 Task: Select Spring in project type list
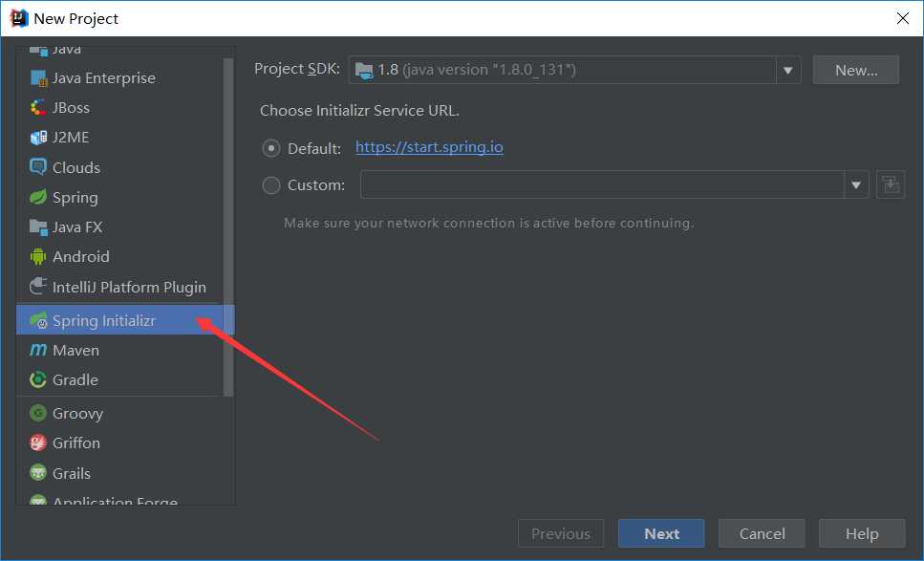[x=120, y=198]
